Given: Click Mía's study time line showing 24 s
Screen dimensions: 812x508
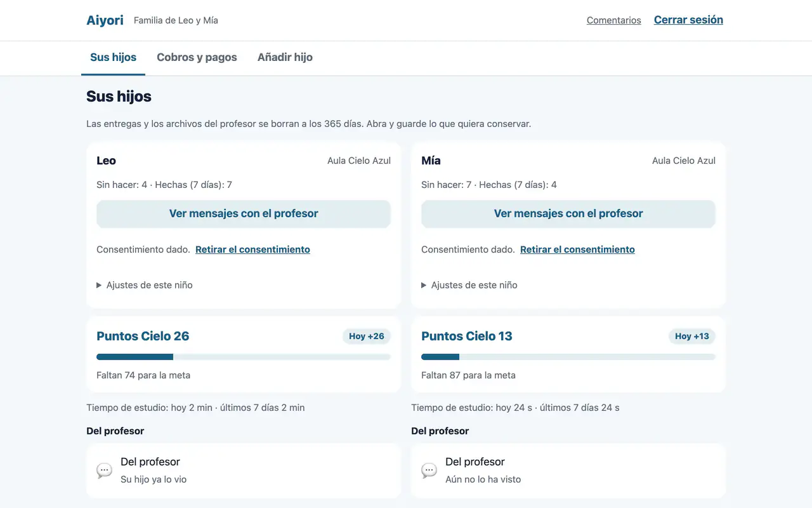Looking at the screenshot, I should click(515, 408).
